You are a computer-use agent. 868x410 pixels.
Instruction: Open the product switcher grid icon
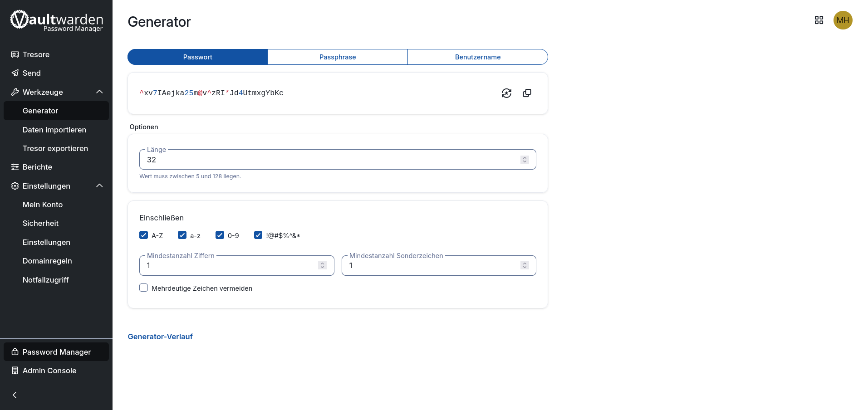tap(819, 20)
